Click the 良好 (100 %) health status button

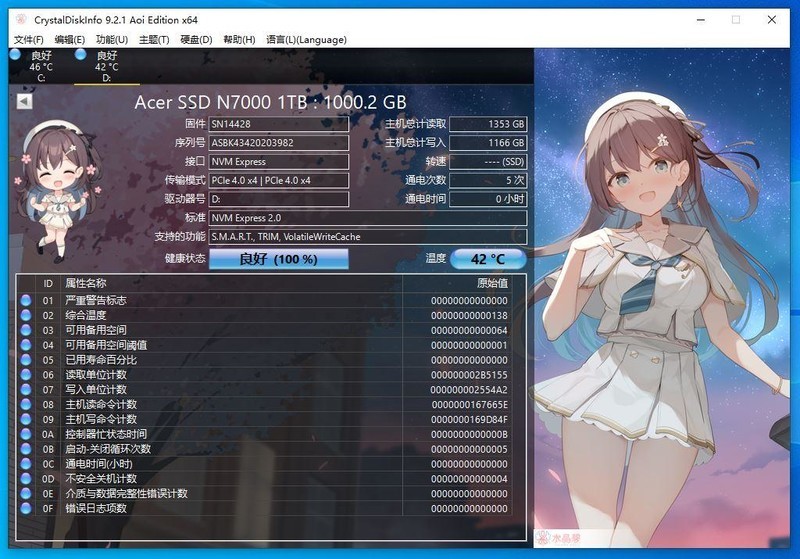pyautogui.click(x=279, y=259)
